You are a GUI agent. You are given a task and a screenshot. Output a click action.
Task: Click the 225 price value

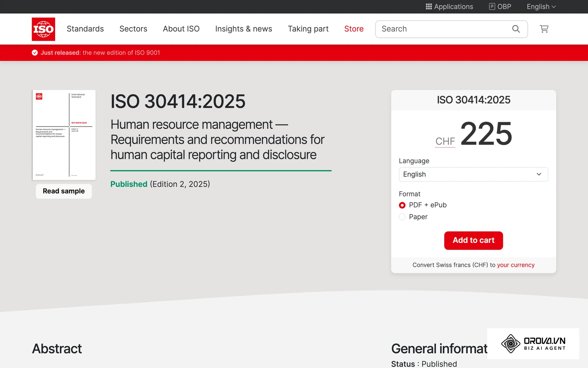tap(486, 134)
